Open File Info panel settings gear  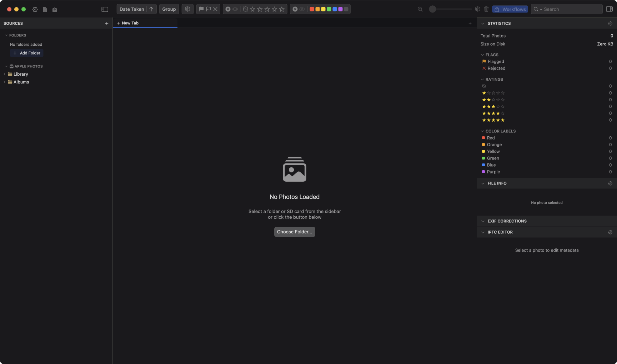[x=610, y=183]
